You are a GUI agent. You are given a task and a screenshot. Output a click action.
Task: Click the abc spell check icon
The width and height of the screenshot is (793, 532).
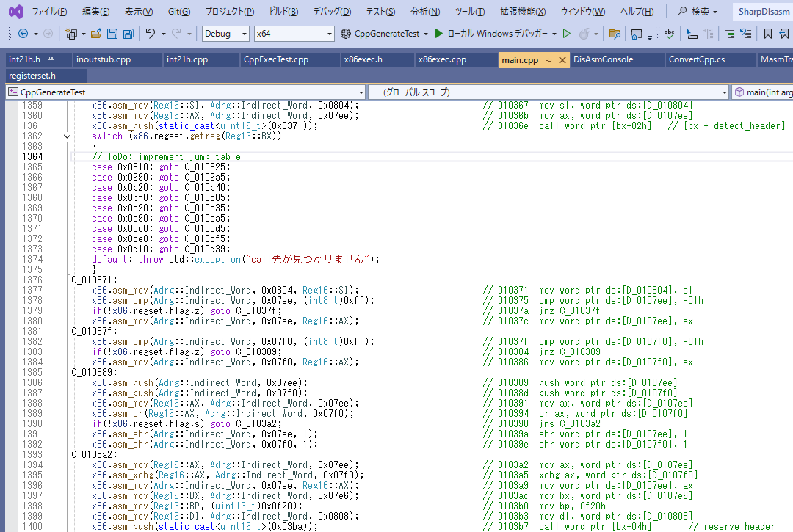(669, 34)
